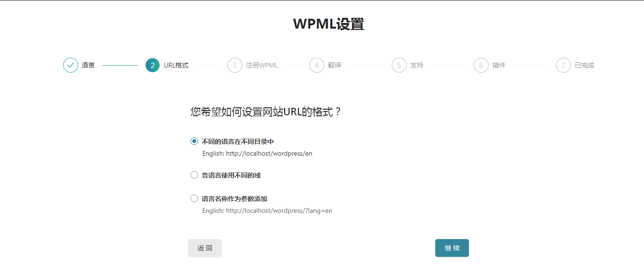The width and height of the screenshot is (644, 270).
Task: Click the example URL ending in ?lang=en
Action: [x=279, y=210]
